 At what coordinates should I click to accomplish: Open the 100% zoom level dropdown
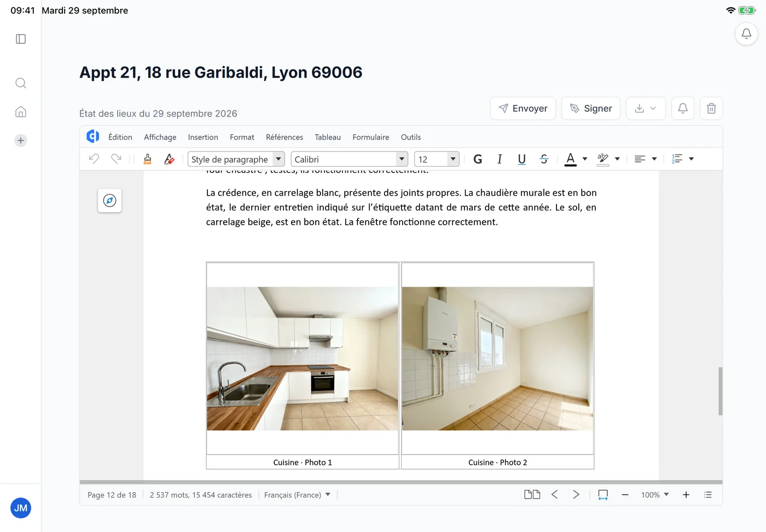(655, 495)
